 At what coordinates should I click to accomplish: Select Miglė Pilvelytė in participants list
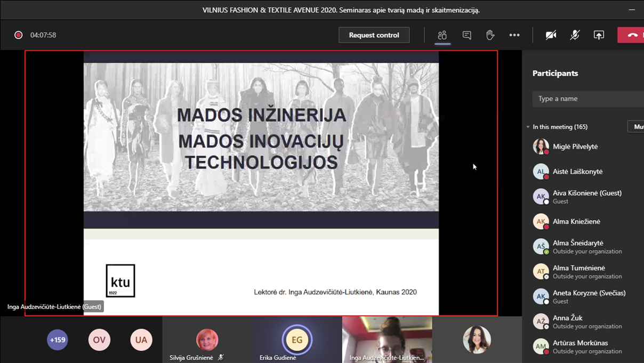pyautogui.click(x=575, y=147)
